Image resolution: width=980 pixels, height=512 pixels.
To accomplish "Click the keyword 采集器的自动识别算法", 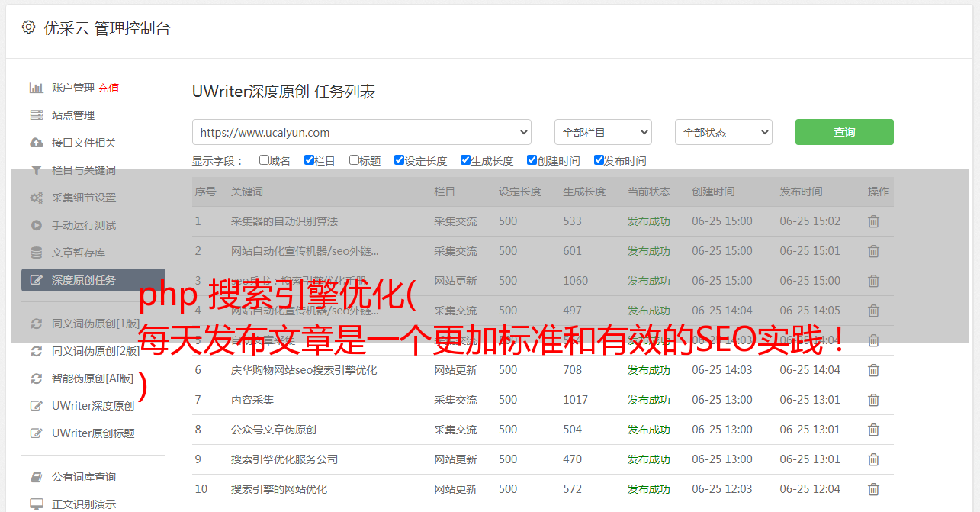I will tap(284, 221).
